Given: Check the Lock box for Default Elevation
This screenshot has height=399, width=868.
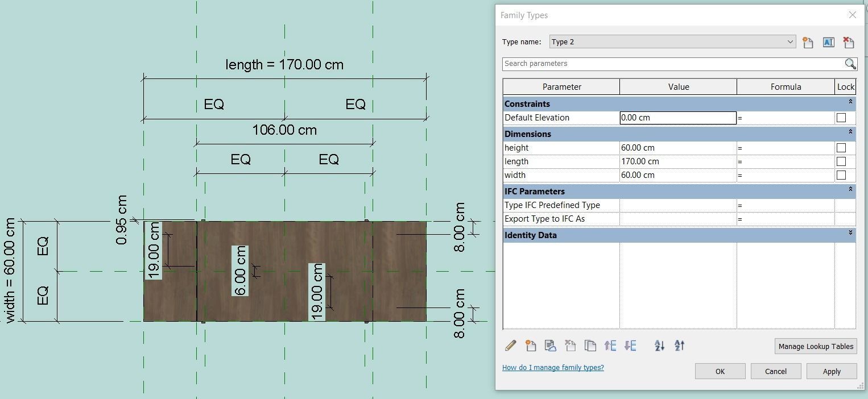Looking at the screenshot, I should (841, 118).
